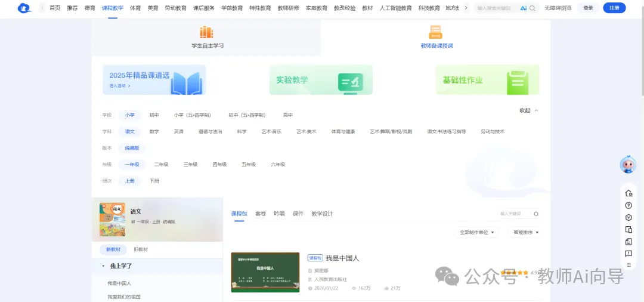Select the 下册 volume filter

click(154, 181)
